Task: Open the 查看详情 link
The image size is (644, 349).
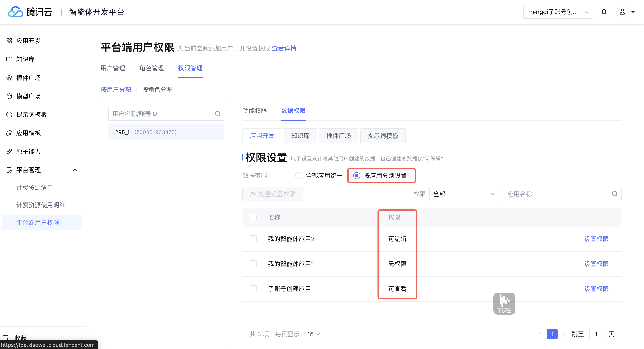Action: (284, 48)
